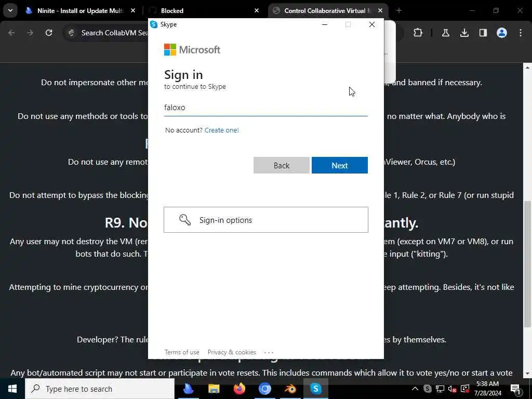Open Firefox from the taskbar

(239, 389)
